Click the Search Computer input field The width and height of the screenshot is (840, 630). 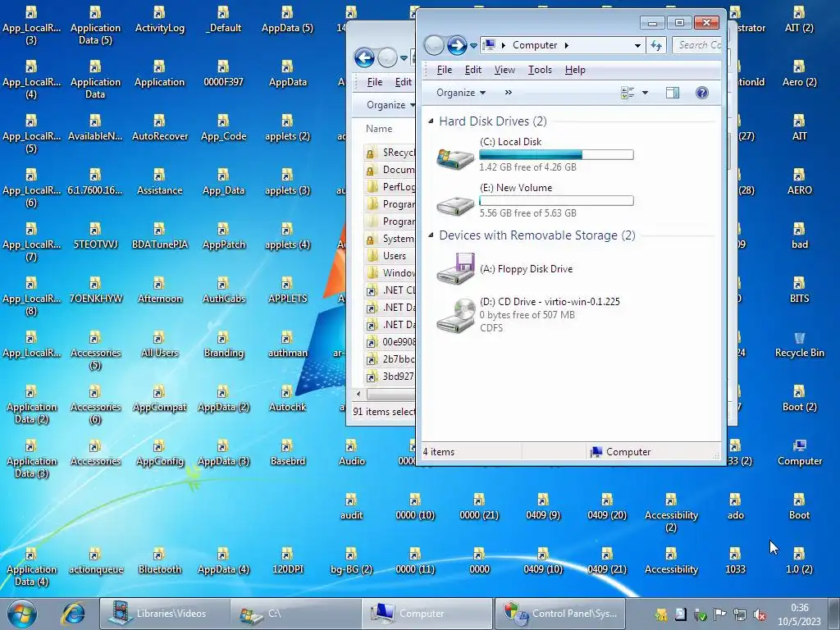pyautogui.click(x=696, y=45)
